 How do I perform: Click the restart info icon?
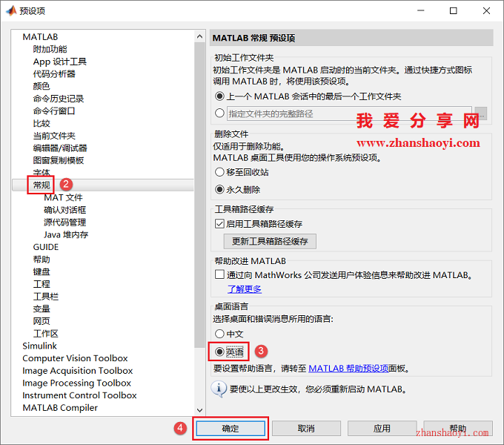219,389
